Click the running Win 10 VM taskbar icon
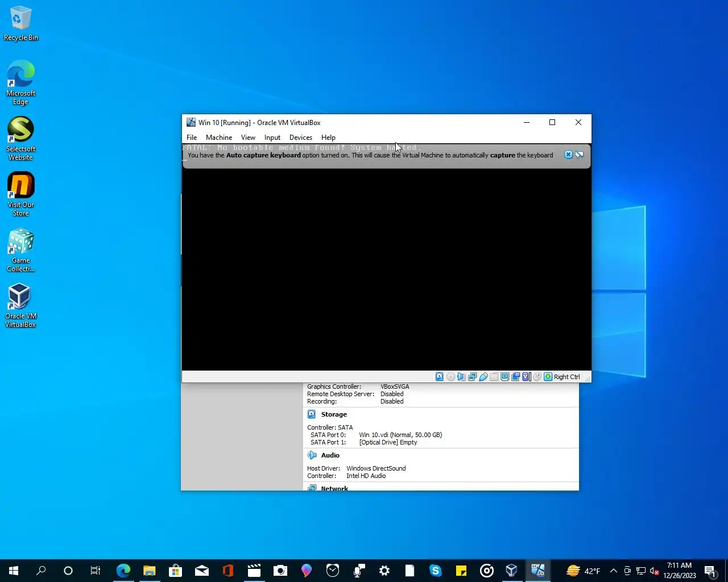This screenshot has height=582, width=728. tap(538, 571)
